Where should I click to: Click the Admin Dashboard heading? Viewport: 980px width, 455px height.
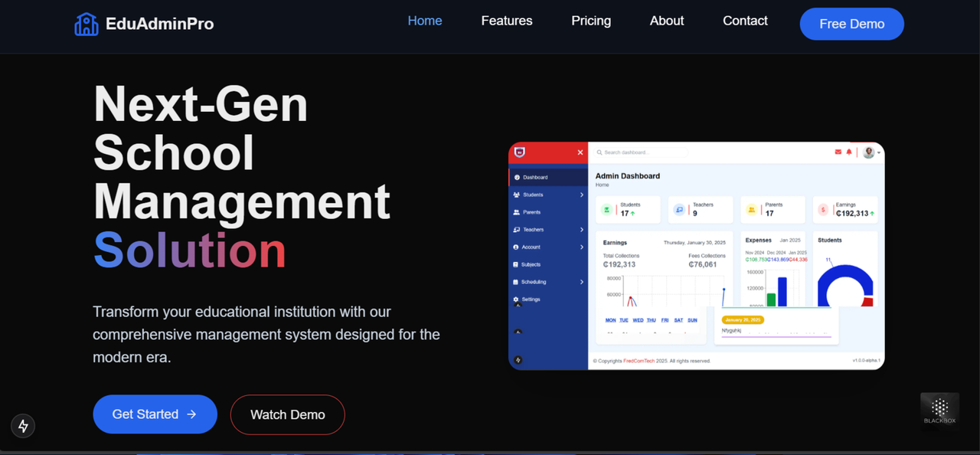coord(628,175)
